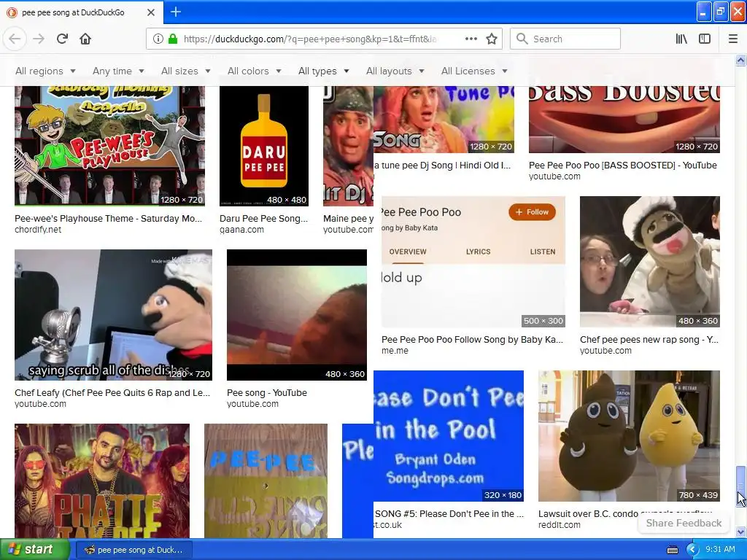The image size is (747, 560).
Task: Open the Firefox hamburger menu
Action: pos(732,39)
